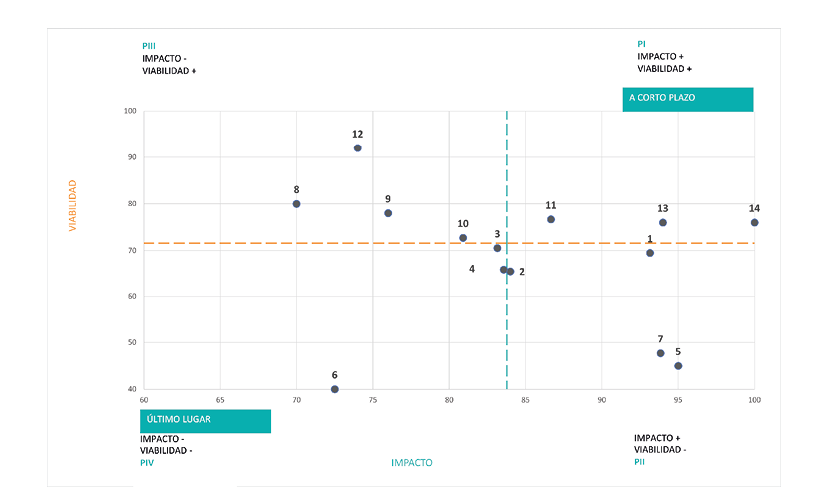Image resolution: width=827 pixels, height=489 pixels.
Task: Click the dot labeled 1
Action: tap(650, 253)
